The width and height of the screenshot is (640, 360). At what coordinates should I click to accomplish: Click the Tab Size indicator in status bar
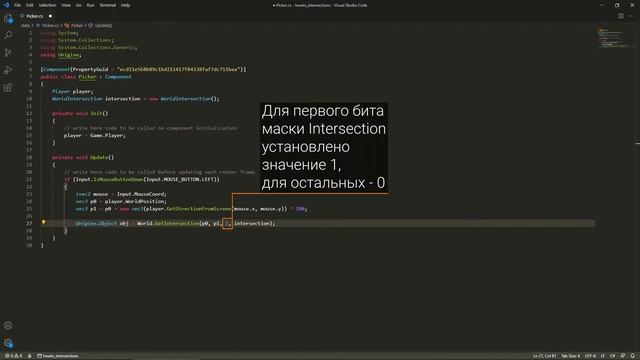[x=571, y=356]
